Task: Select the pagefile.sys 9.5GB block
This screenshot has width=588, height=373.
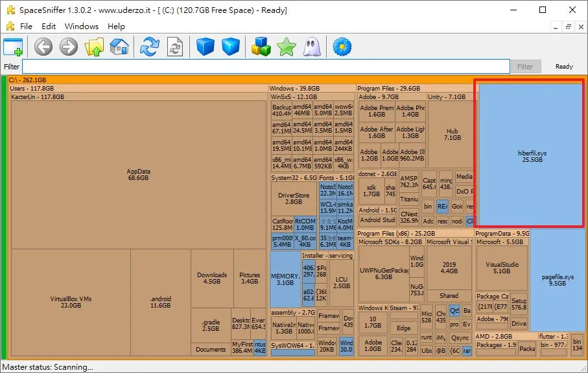Action: coord(558,280)
